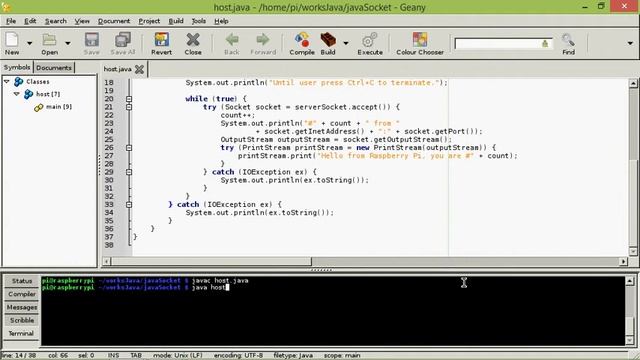The height and width of the screenshot is (360, 640).
Task: Select the main [9] symbol entry
Action: pyautogui.click(x=59, y=107)
